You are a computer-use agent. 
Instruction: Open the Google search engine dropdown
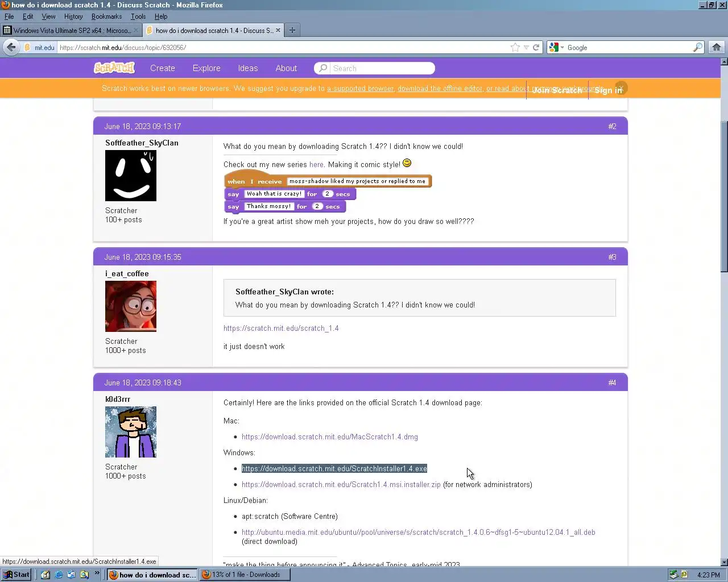point(556,48)
